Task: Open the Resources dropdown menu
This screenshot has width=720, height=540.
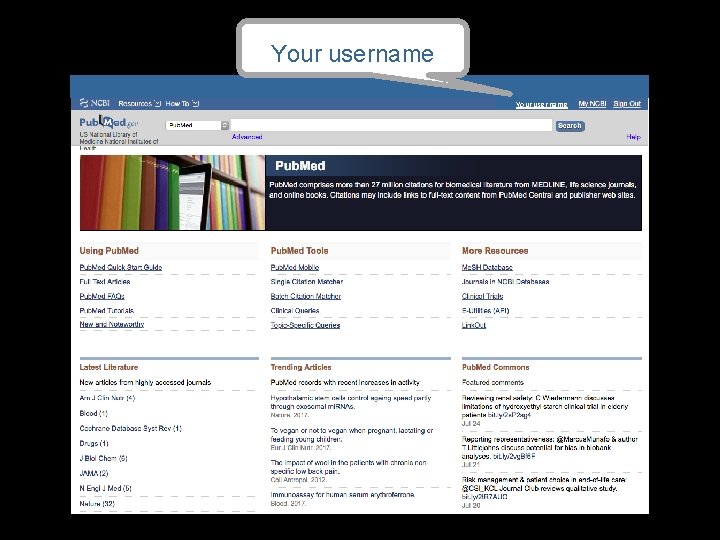Action: (140, 104)
